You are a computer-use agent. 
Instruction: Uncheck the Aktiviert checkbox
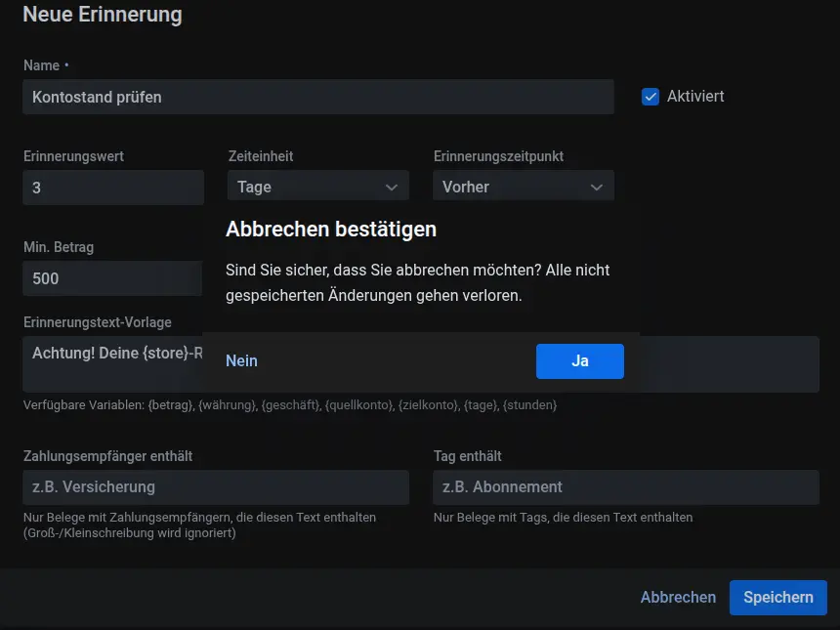tap(651, 97)
